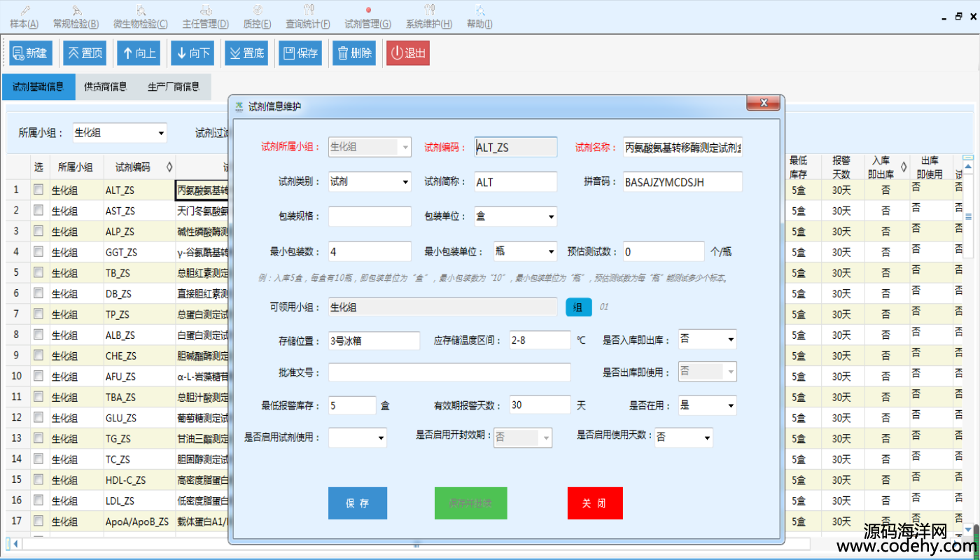
Task: Open the 试剂管理(G) menu
Action: [x=368, y=17]
